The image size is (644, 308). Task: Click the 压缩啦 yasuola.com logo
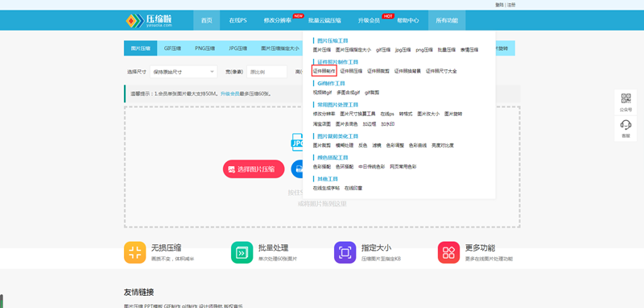(x=149, y=21)
